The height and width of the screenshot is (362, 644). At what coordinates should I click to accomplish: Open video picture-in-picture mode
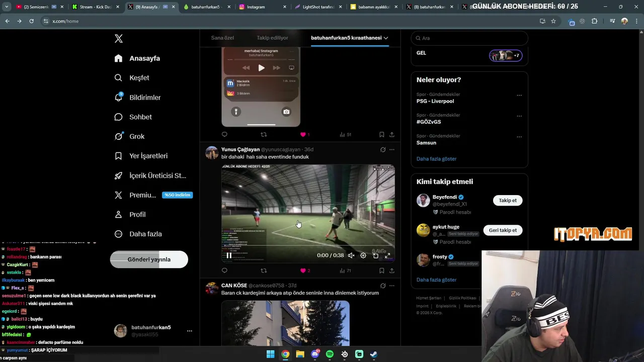tap(375, 255)
